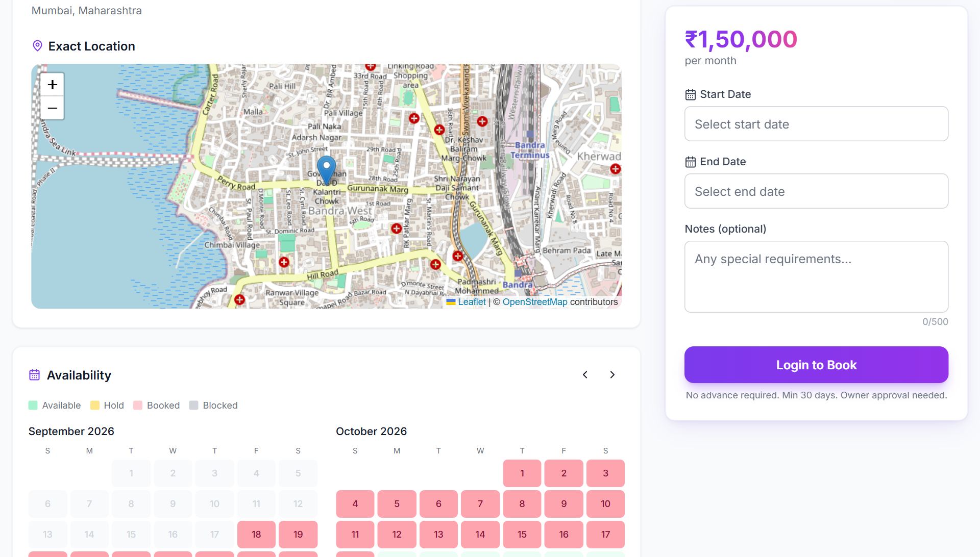Click the hospital marker near Chimbai Village

click(x=284, y=262)
